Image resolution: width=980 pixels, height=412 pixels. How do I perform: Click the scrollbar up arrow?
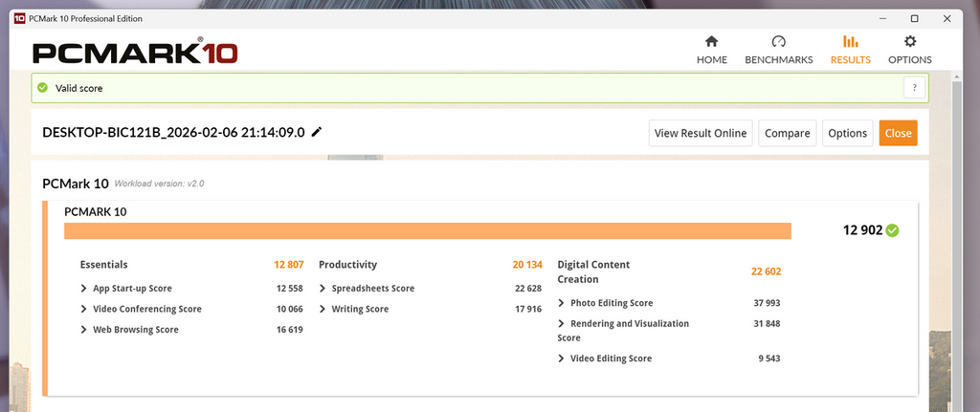[x=956, y=76]
